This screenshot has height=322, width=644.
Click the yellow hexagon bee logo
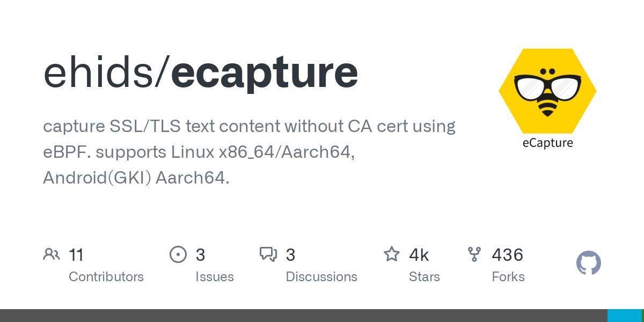pos(547,91)
